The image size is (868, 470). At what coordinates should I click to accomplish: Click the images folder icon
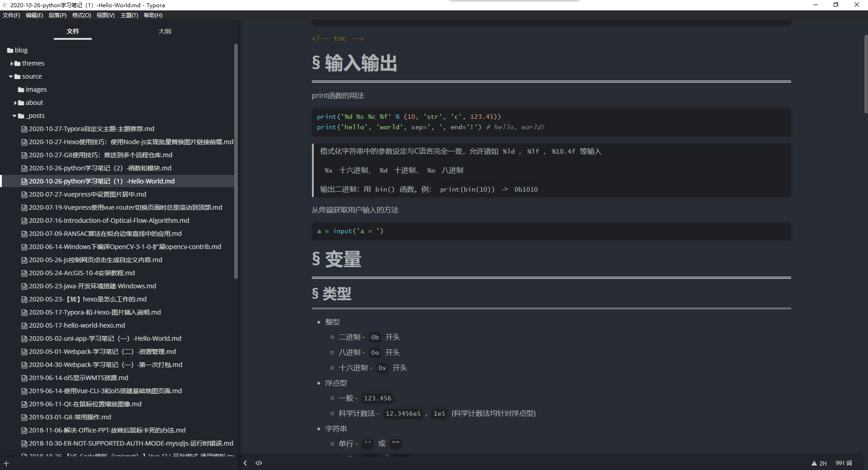[x=21, y=89]
